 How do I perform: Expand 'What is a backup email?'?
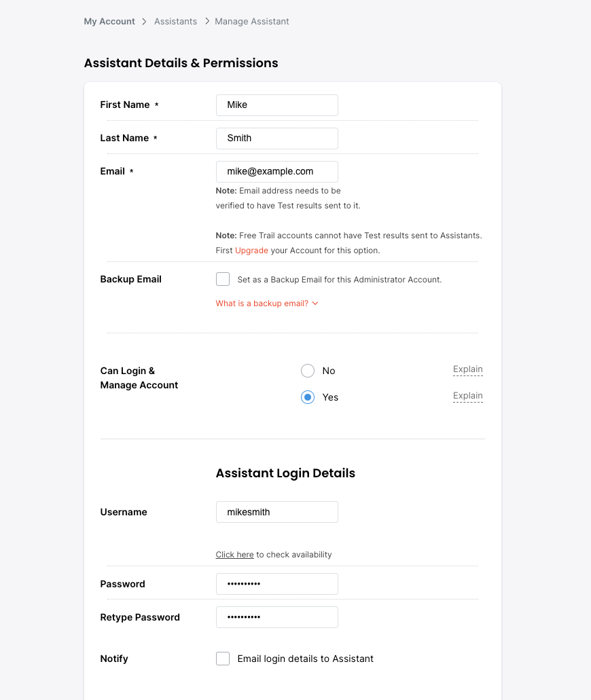(x=262, y=303)
